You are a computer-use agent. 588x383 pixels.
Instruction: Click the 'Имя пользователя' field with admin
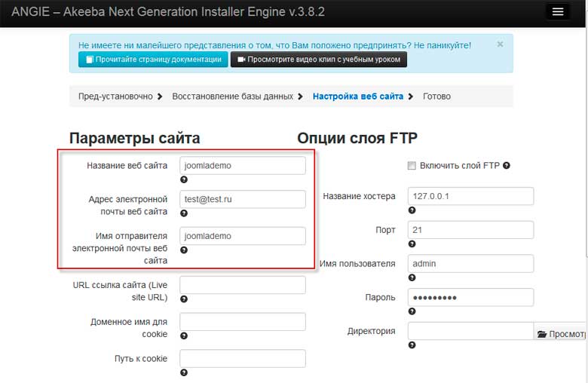(x=470, y=264)
